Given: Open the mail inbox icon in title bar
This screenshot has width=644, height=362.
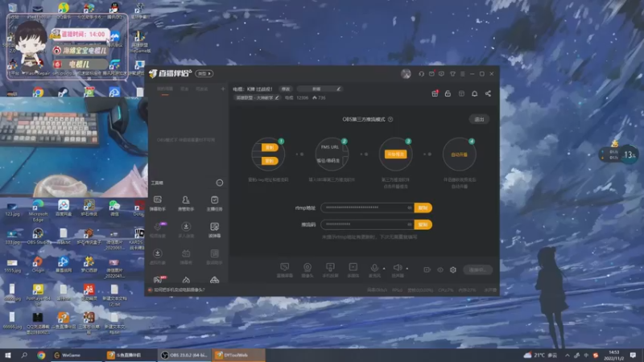Looking at the screenshot, I should pos(431,74).
